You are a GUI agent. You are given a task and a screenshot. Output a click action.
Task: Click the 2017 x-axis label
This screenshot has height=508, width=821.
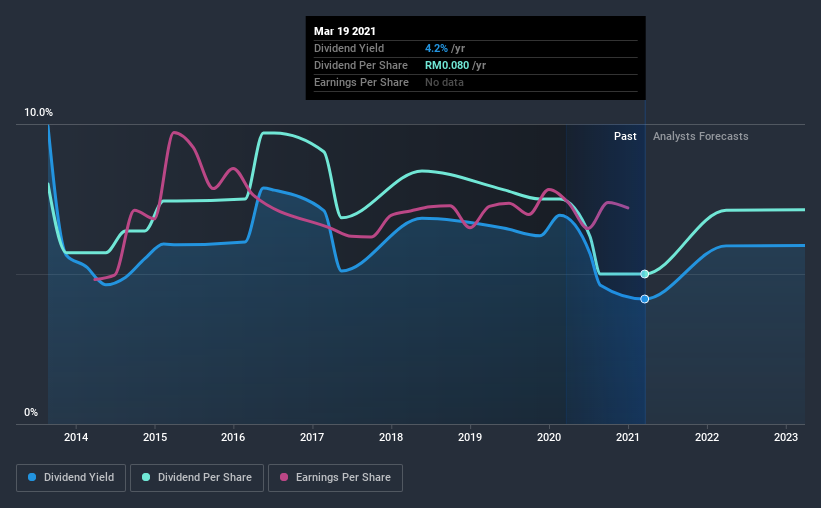pos(312,437)
